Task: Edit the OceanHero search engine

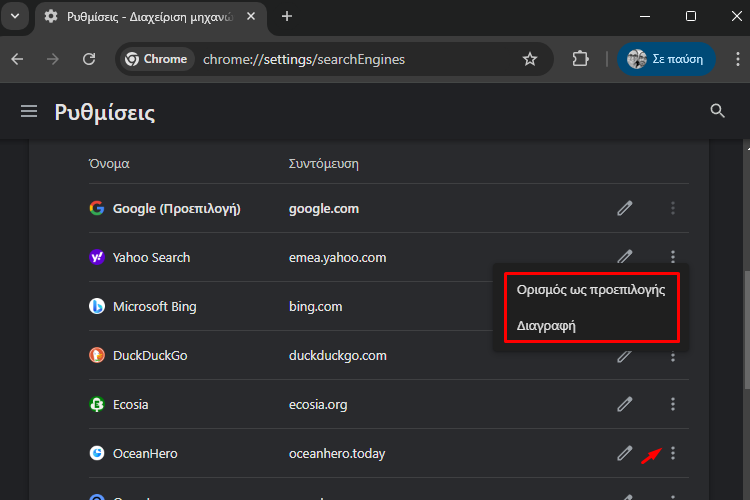Action: point(624,453)
